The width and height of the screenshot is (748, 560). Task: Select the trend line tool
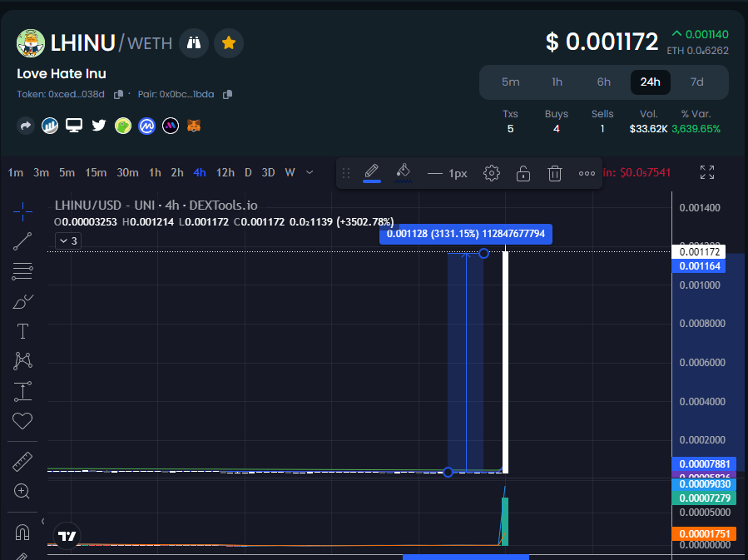coord(22,241)
